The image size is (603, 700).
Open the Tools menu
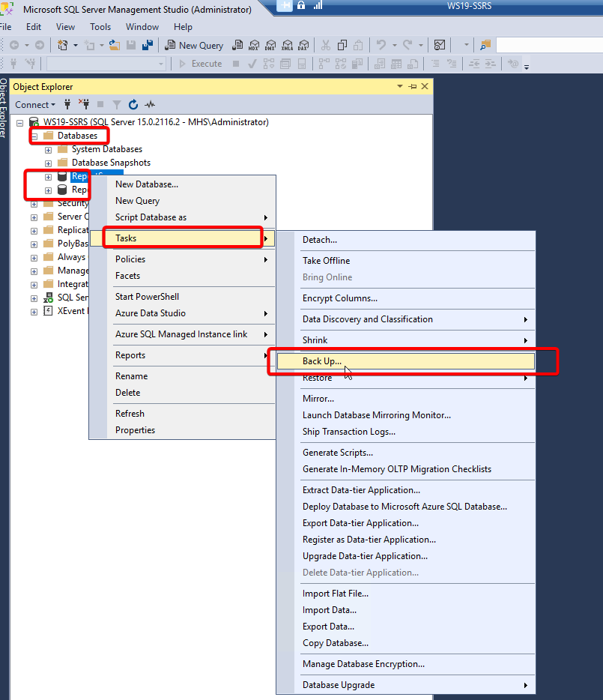[100, 27]
